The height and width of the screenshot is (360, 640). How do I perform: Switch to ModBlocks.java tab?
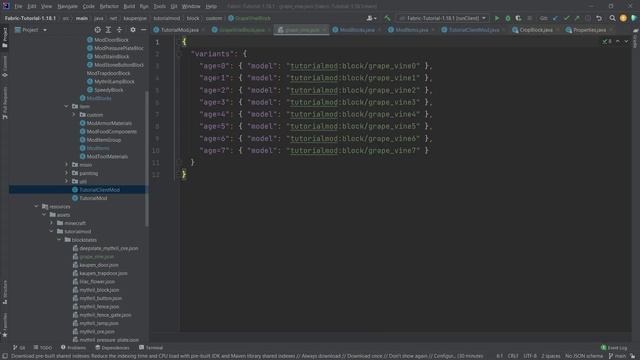tap(357, 30)
